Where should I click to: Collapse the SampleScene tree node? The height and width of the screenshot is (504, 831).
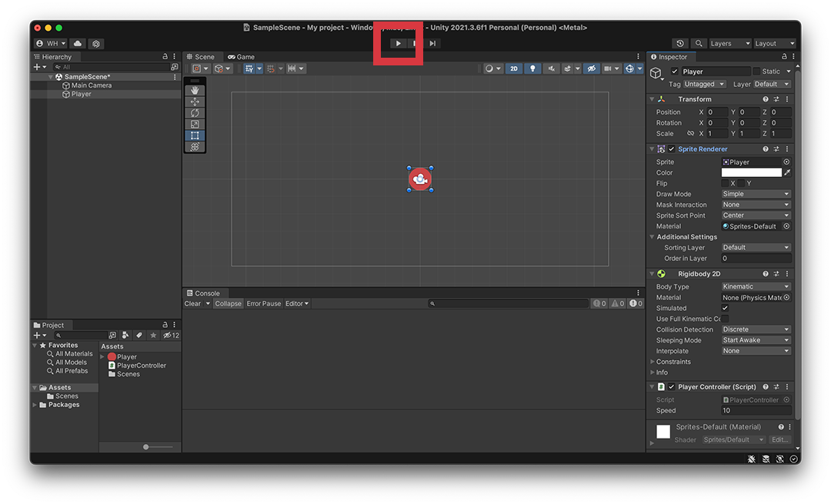(51, 77)
